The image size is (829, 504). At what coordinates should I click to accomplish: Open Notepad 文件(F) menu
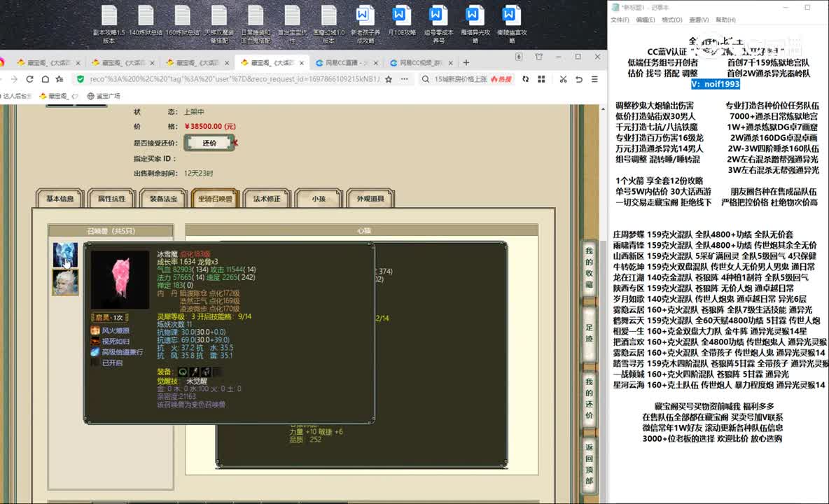(x=620, y=20)
